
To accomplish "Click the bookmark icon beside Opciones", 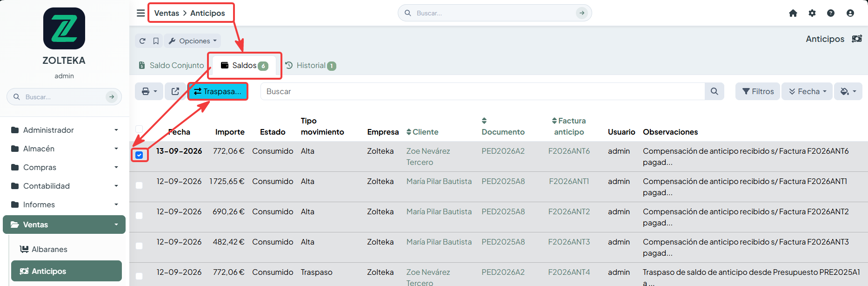I will point(156,41).
